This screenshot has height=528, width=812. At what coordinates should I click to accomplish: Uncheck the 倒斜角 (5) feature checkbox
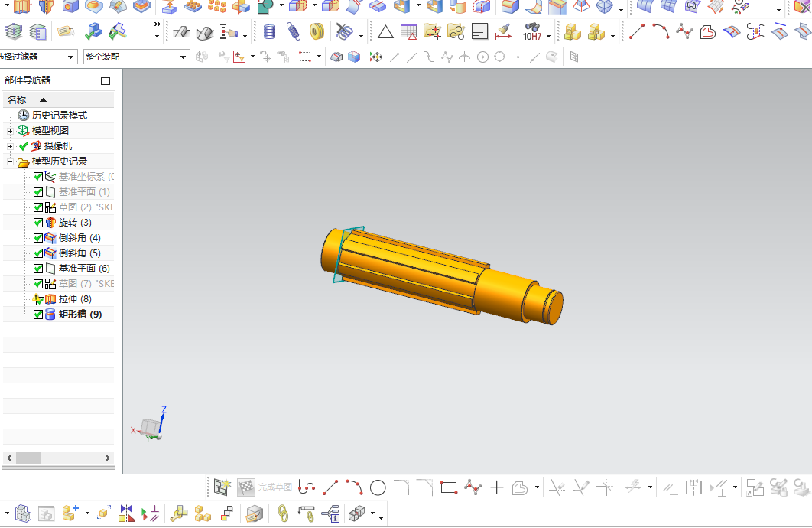38,253
